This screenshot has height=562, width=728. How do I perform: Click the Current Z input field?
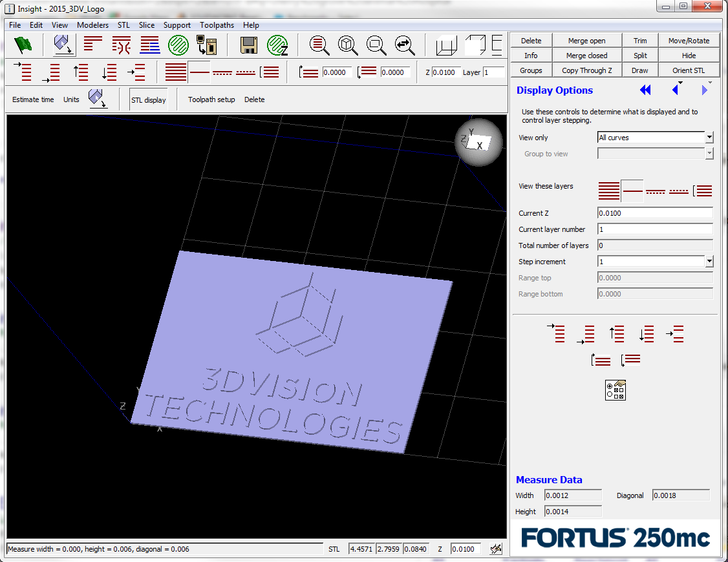655,213
